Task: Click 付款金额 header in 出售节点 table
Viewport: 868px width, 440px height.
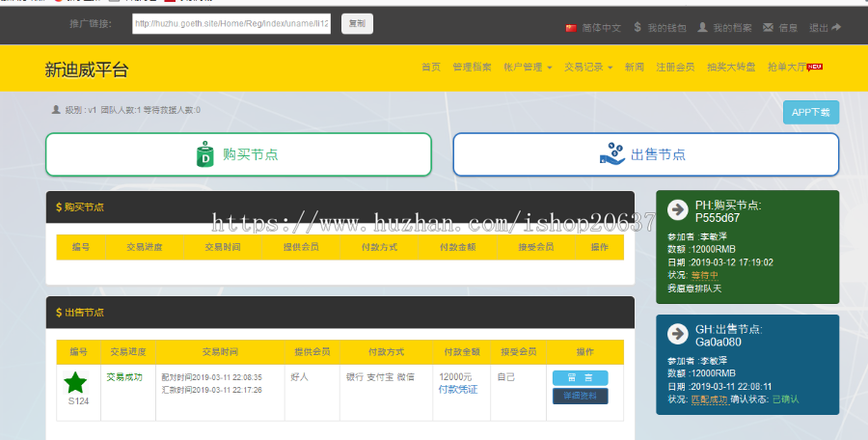Action: pyautogui.click(x=462, y=352)
